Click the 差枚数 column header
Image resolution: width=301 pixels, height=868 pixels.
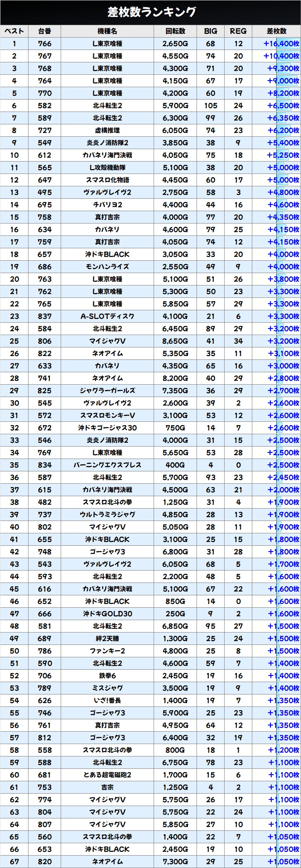[x=276, y=31]
